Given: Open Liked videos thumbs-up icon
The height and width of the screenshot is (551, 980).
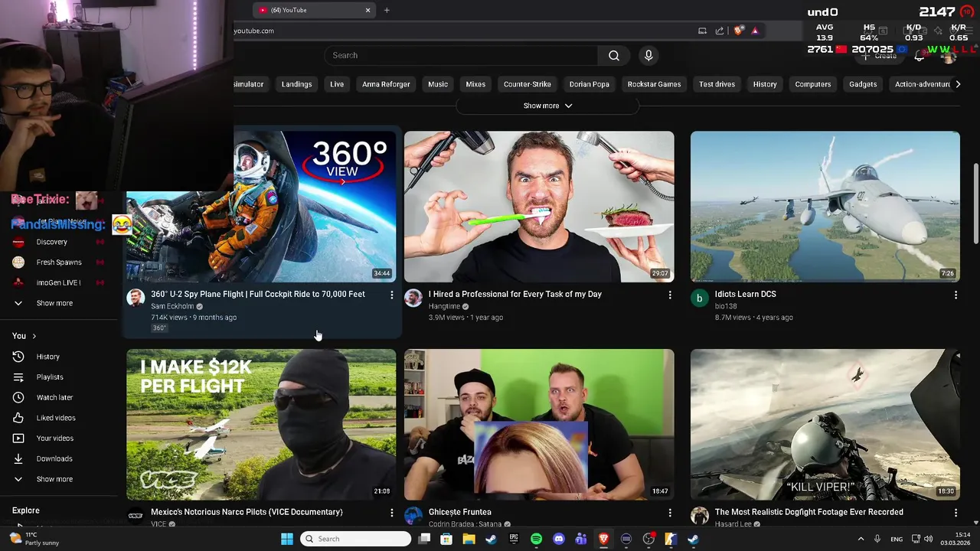Looking at the screenshot, I should [x=18, y=418].
